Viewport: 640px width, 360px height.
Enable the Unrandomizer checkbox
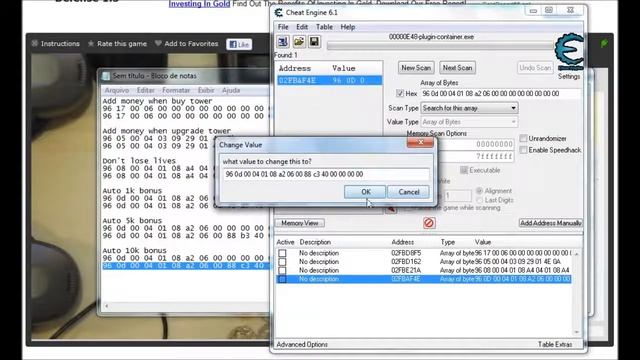pos(523,138)
